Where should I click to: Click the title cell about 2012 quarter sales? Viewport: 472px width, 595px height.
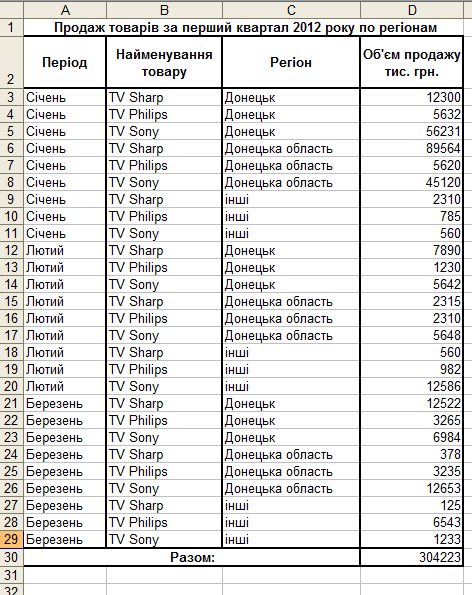point(243,27)
